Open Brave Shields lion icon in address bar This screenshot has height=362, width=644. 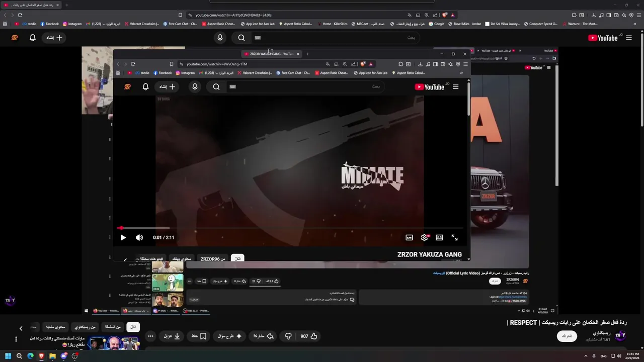(444, 15)
